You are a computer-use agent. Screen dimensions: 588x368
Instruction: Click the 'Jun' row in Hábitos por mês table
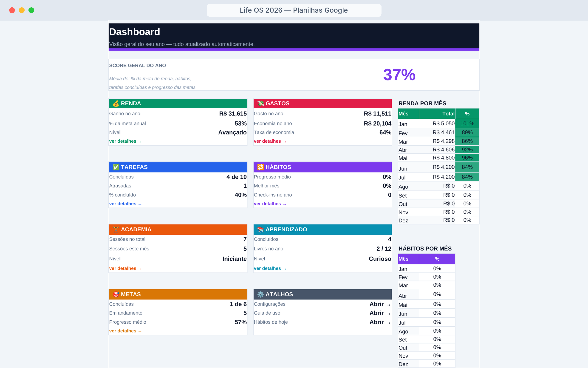coord(427,313)
